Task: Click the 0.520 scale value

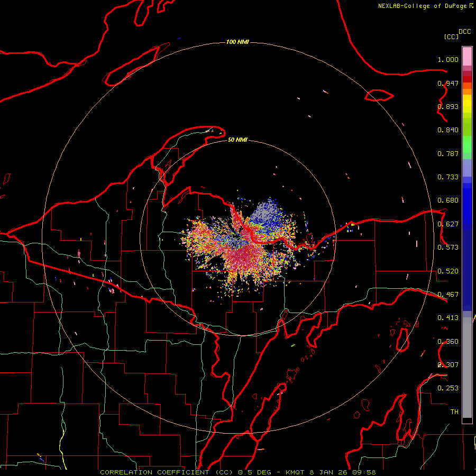Action: click(x=448, y=271)
